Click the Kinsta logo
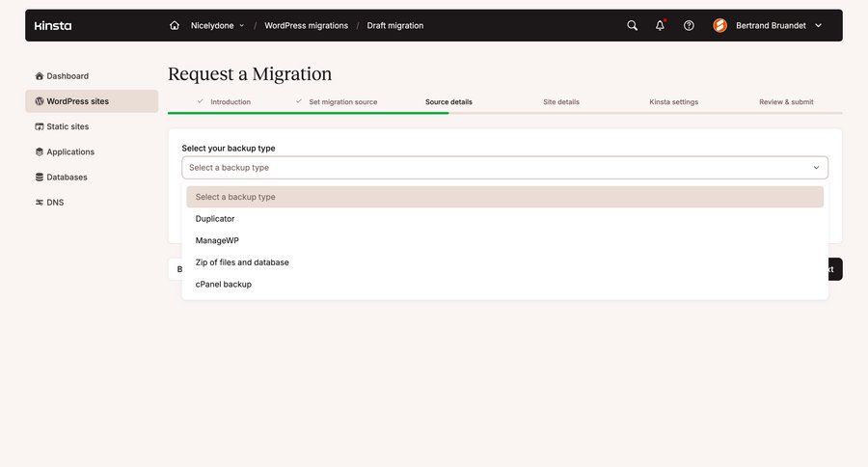The image size is (868, 467). click(x=53, y=26)
